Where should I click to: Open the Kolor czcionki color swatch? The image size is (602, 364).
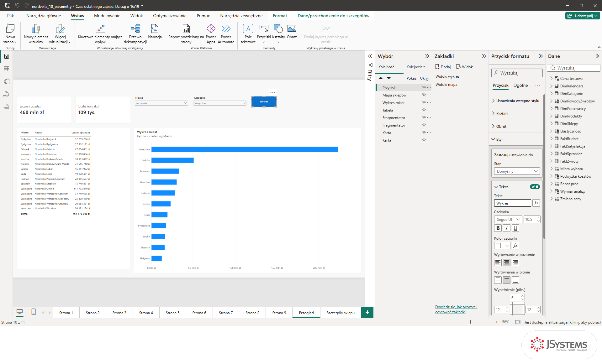[502, 246]
